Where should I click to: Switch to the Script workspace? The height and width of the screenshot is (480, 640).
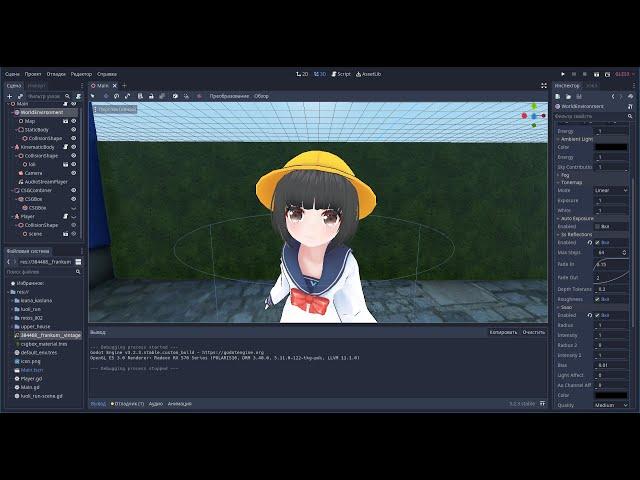tap(341, 74)
